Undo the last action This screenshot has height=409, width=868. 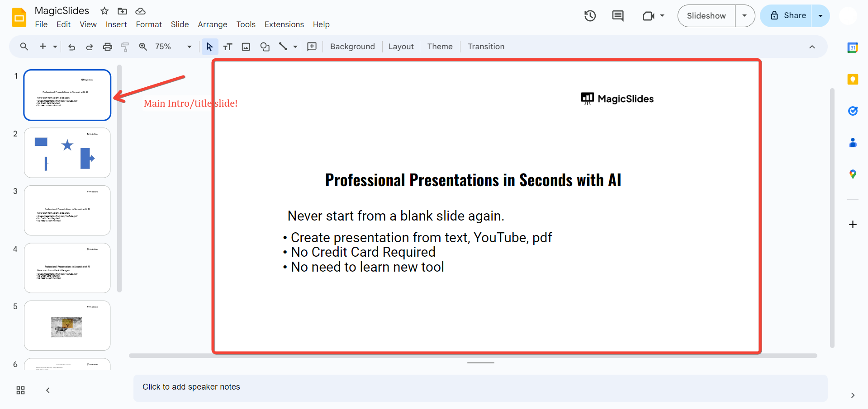pos(71,47)
